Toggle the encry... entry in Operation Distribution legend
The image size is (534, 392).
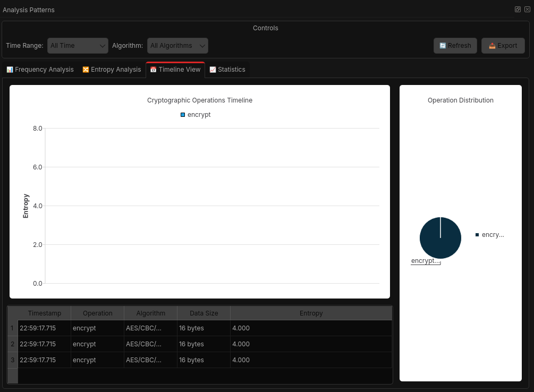489,234
